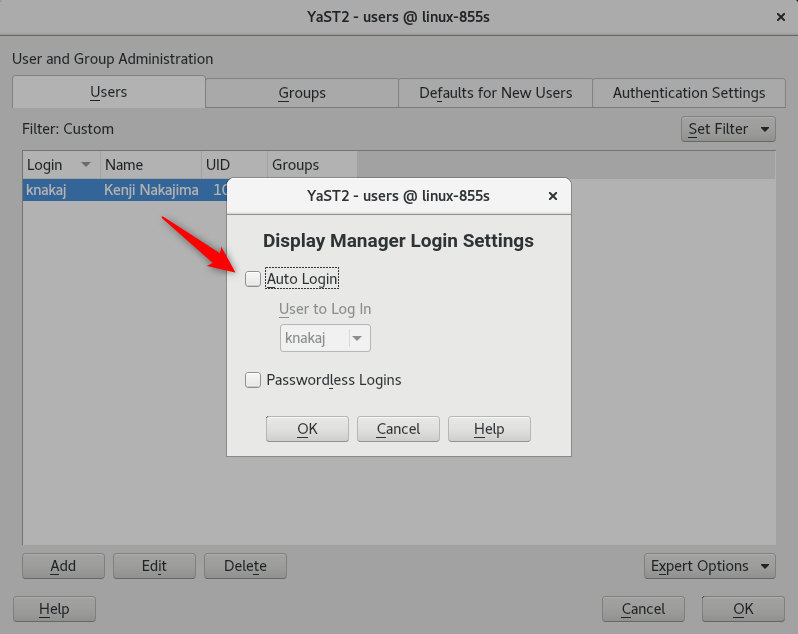Open the Authentication Settings tab

[x=689, y=93]
